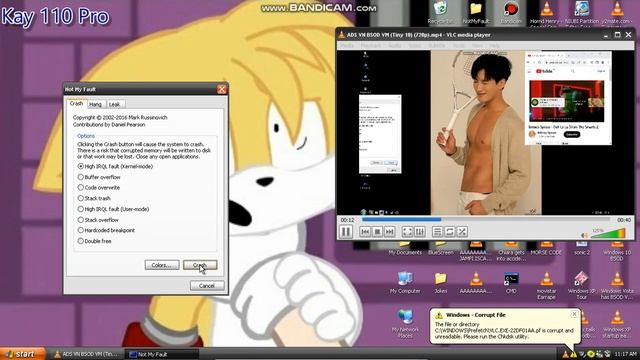This screenshot has height=360, width=640.
Task: Select High IRQL fault (Kernel-mode) option
Action: coord(80,166)
